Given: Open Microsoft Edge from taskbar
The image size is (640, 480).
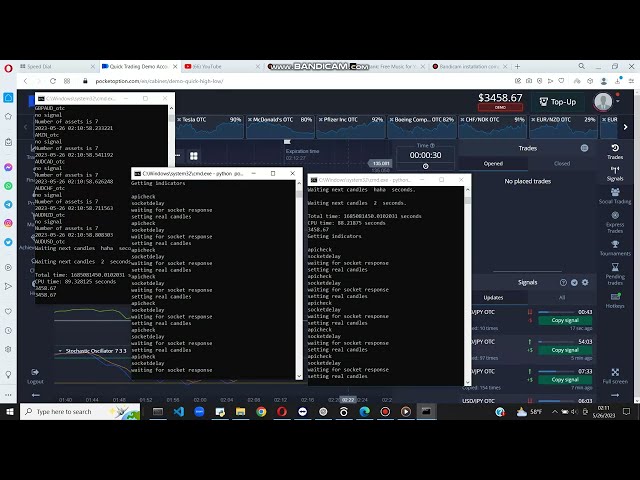Looking at the screenshot, I should click(364, 412).
